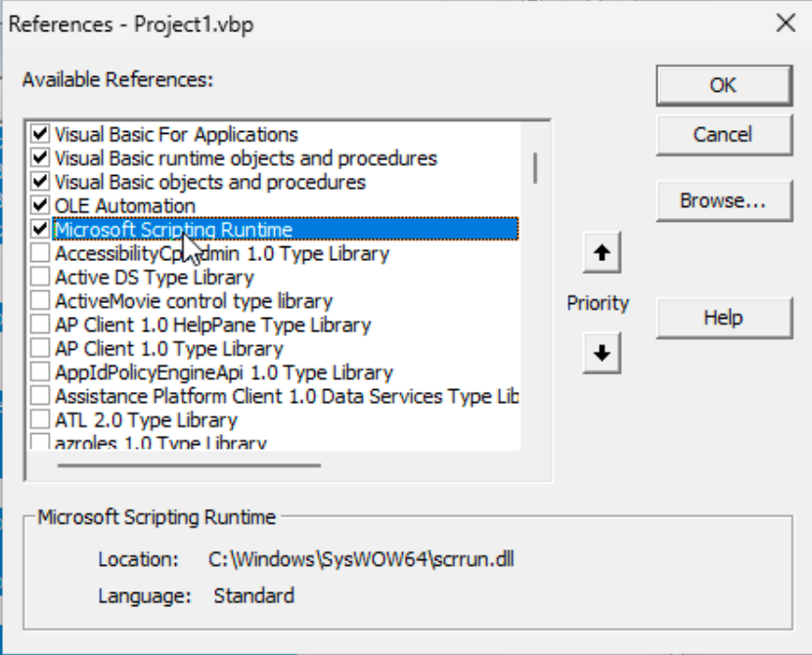Uncheck the OLE Automation checkbox
Image resolution: width=812 pixels, height=655 pixels.
point(40,205)
